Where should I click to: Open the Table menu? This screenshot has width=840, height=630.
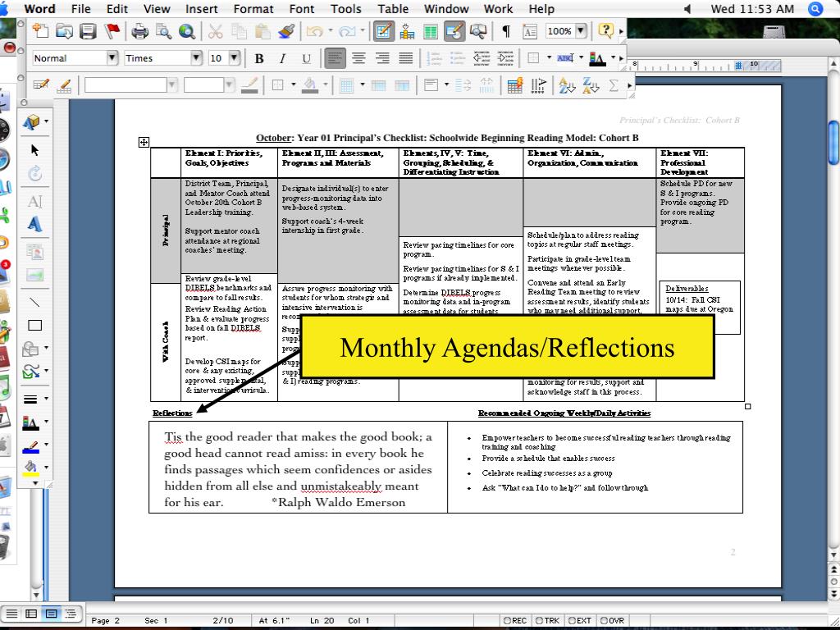(x=393, y=9)
